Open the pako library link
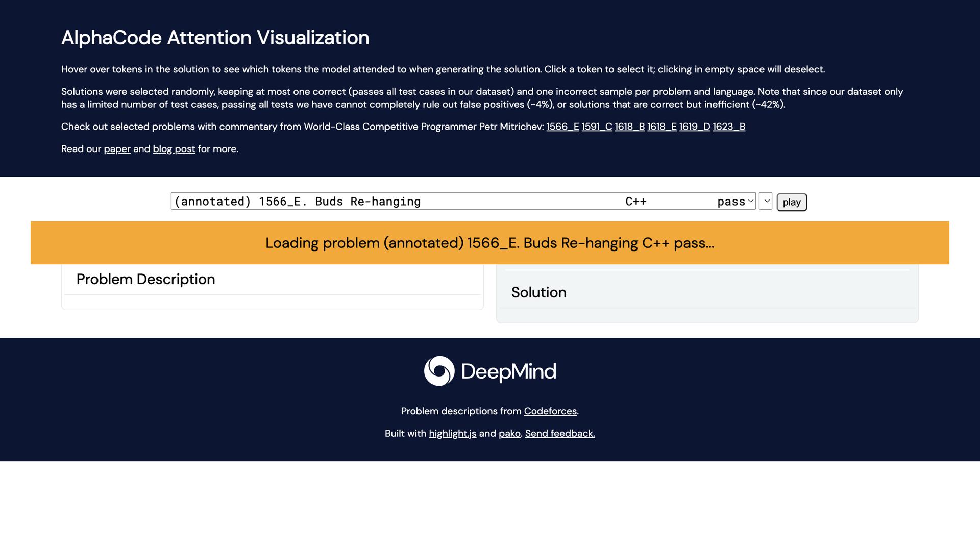The image size is (980, 551). pyautogui.click(x=509, y=433)
